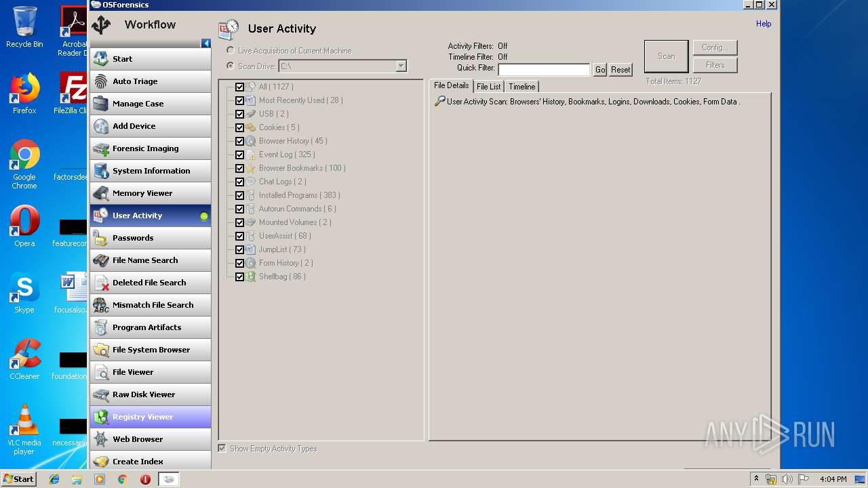Open Add Device disc icon

101,126
